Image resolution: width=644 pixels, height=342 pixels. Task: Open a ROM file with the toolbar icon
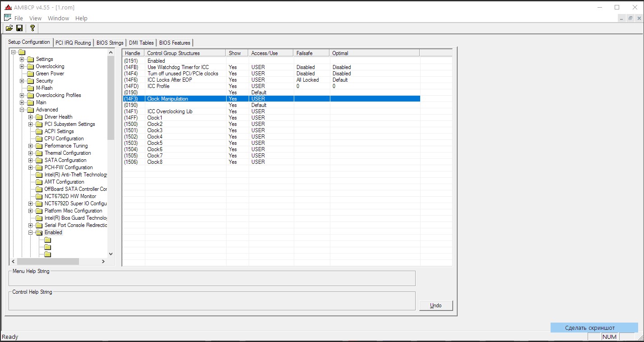(9, 28)
